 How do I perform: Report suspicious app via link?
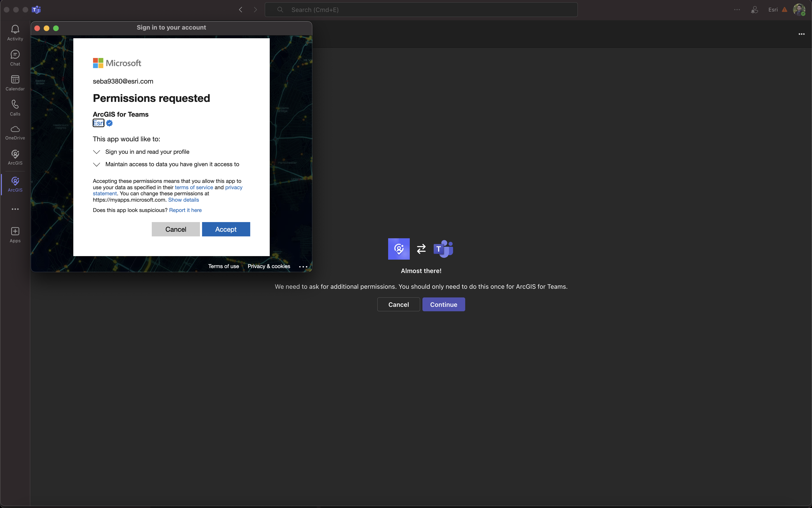pyautogui.click(x=185, y=210)
